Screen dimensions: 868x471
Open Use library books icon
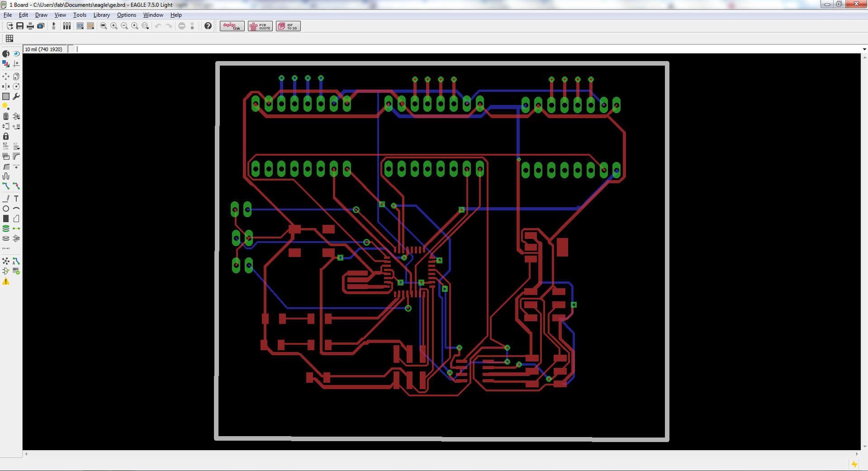pyautogui.click(x=67, y=26)
